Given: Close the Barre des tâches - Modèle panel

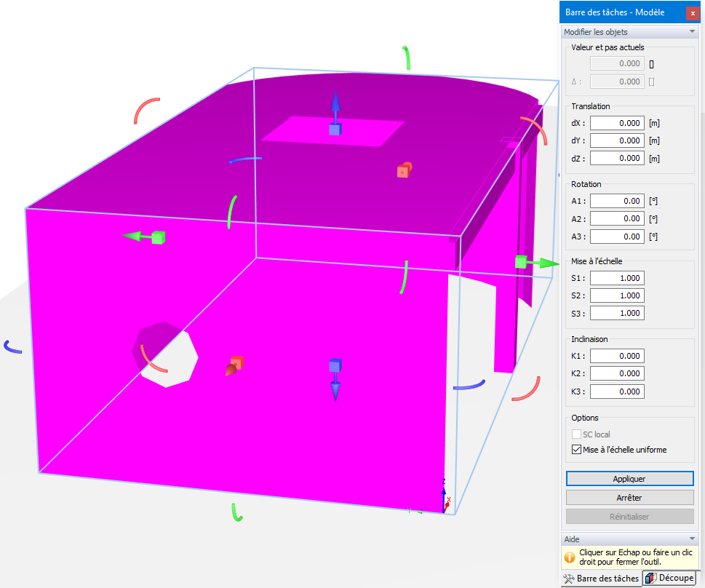Looking at the screenshot, I should (x=693, y=14).
